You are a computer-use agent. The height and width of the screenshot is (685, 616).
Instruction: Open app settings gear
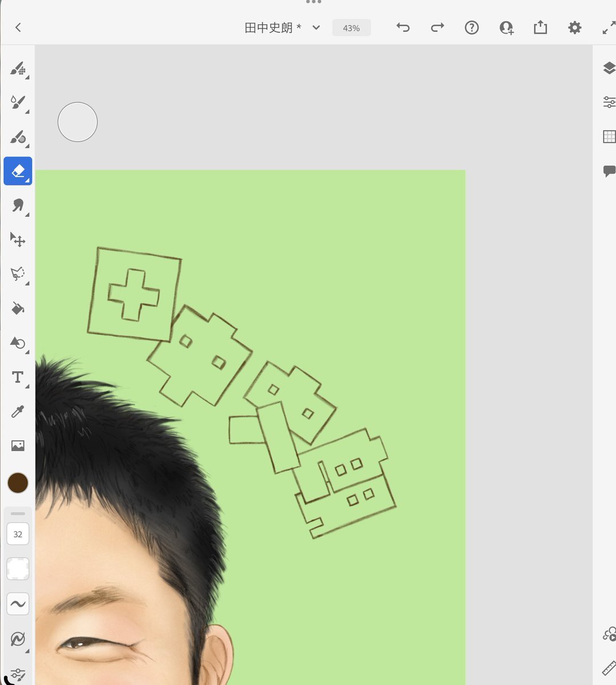click(x=574, y=27)
